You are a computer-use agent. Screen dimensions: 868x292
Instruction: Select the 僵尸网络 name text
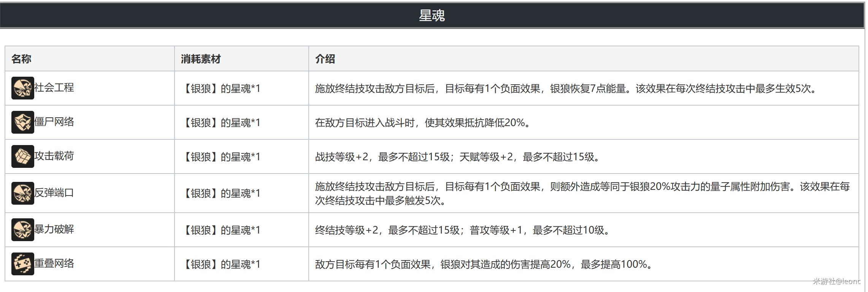pos(54,122)
